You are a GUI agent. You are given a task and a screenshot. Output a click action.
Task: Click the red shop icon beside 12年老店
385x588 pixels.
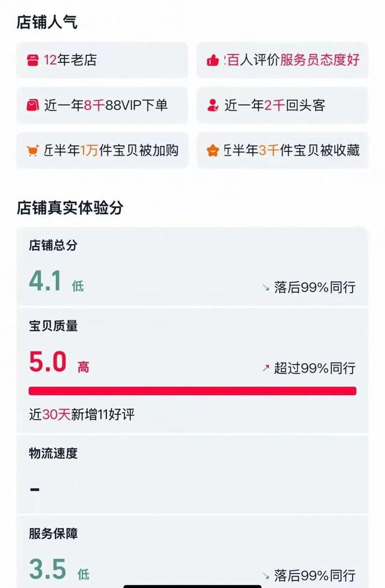32,60
